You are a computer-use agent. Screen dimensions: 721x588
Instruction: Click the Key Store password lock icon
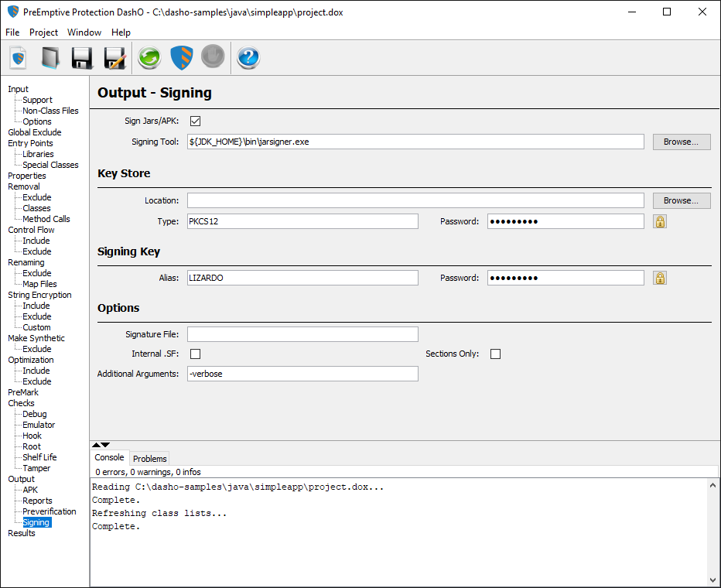[661, 221]
